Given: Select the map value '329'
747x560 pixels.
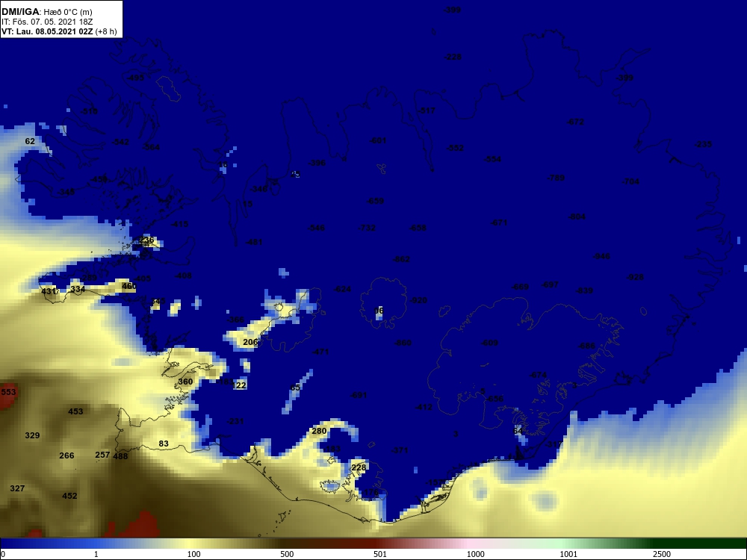Looking at the screenshot, I should (x=32, y=435).
